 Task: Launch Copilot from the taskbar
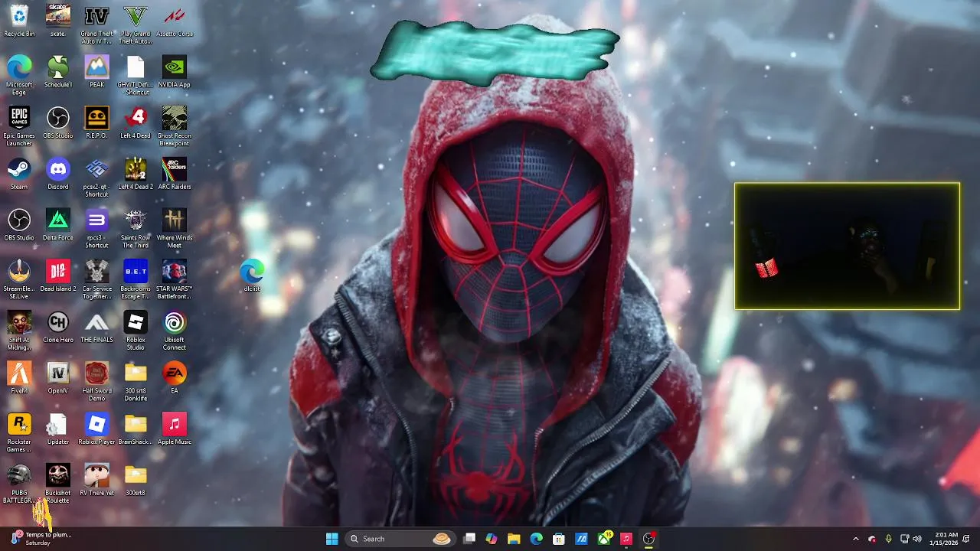pos(492,539)
